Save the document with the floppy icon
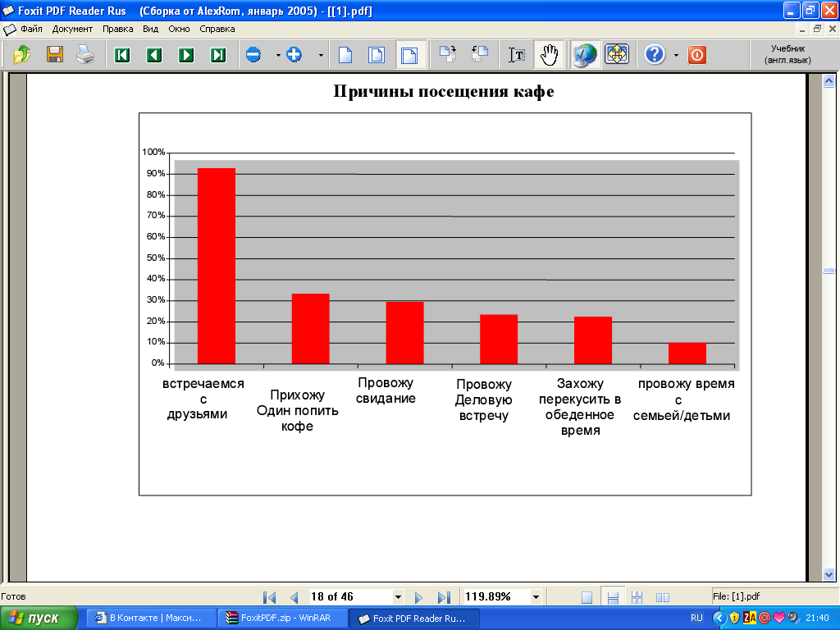Image resolution: width=840 pixels, height=630 pixels. click(55, 55)
